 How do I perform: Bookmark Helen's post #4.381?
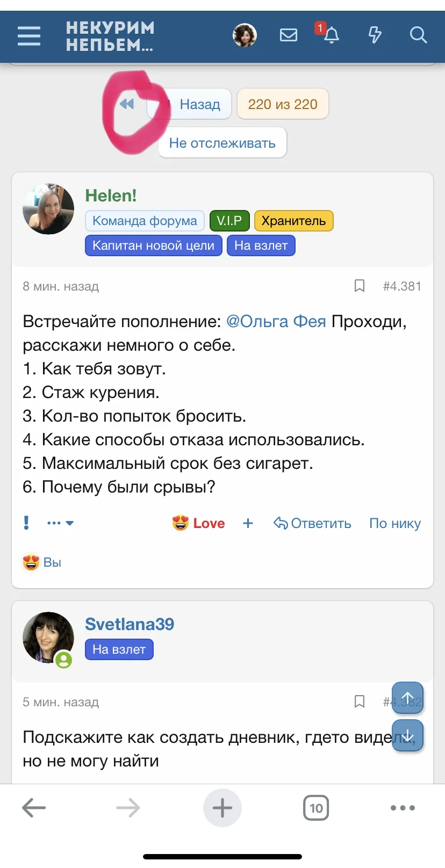pyautogui.click(x=360, y=286)
